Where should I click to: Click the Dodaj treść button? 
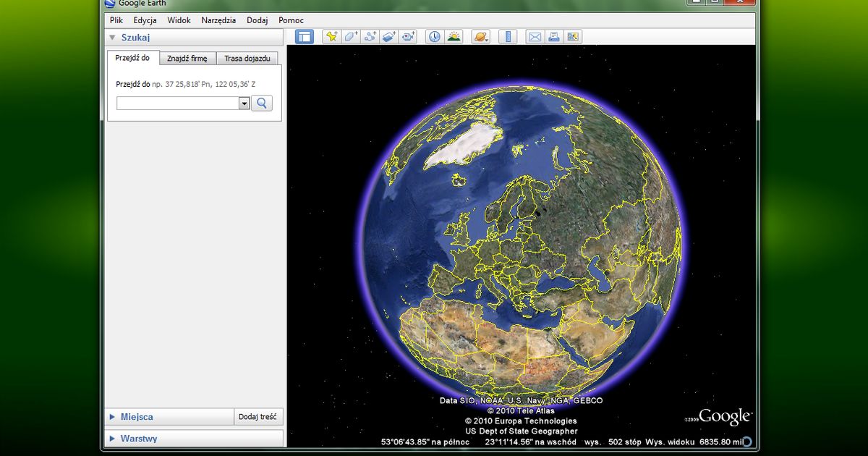258,416
